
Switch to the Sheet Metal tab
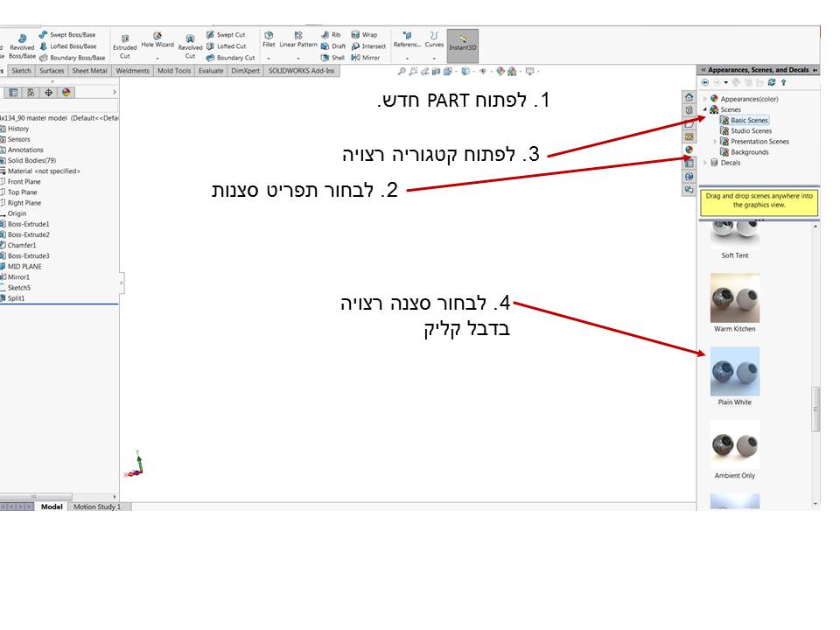(89, 71)
